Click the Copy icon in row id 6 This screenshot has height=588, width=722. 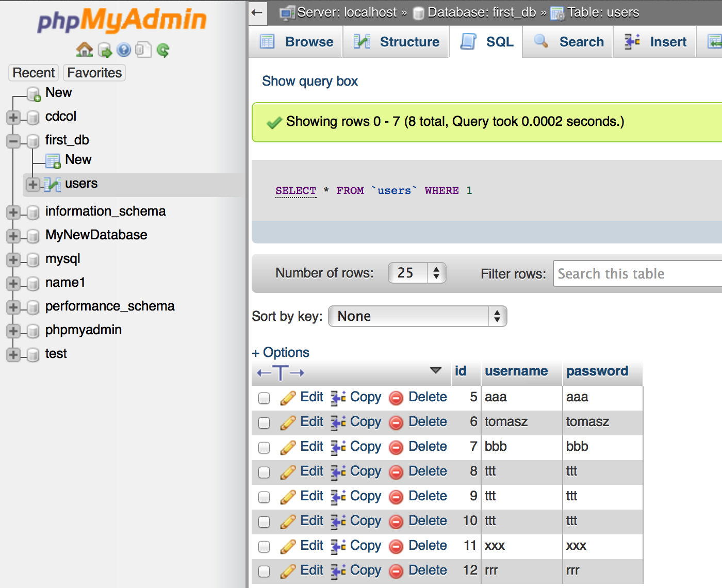338,422
